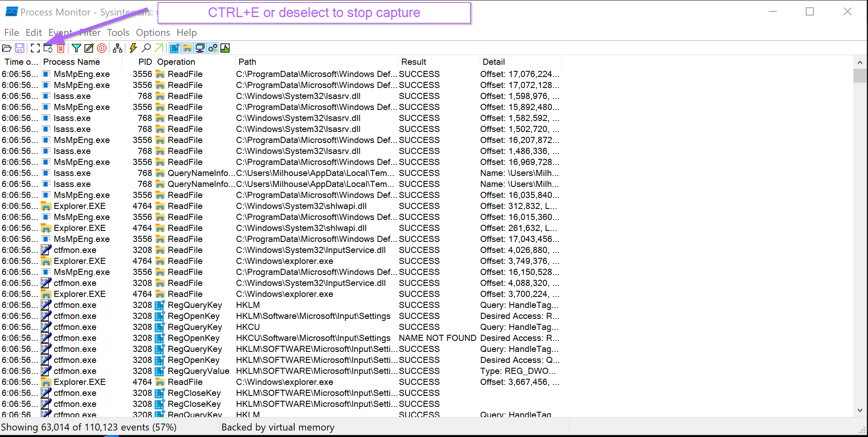Select the HKLM\Software\Microsoft\Input\Settings path cell
The width and height of the screenshot is (868, 437).
point(313,316)
